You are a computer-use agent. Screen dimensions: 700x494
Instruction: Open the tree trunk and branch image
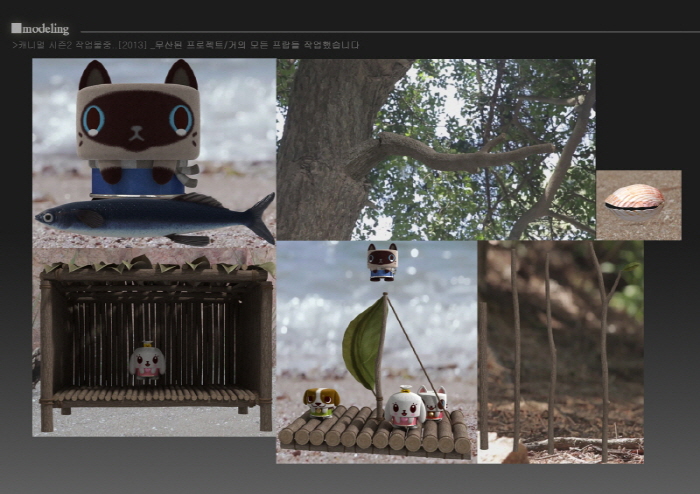[436, 149]
